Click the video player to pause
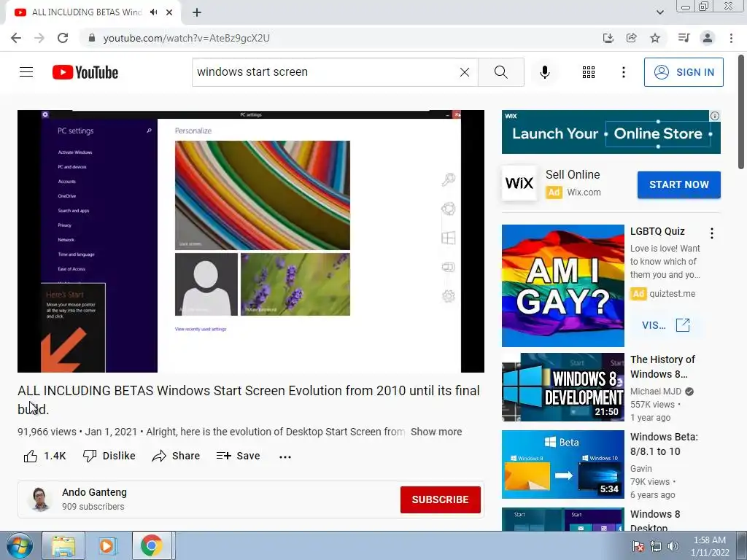 (251, 241)
